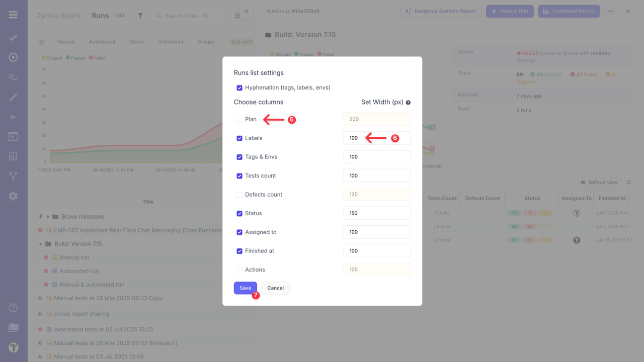Click the Runs filter funnel icon
Screen dimensions: 644x362
pyautogui.click(x=139, y=16)
